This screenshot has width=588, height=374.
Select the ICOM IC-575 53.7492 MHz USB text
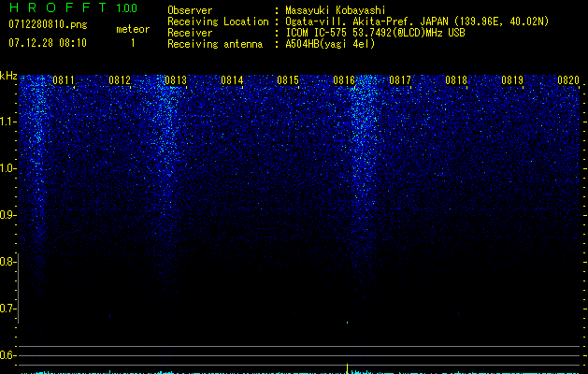coord(375,33)
